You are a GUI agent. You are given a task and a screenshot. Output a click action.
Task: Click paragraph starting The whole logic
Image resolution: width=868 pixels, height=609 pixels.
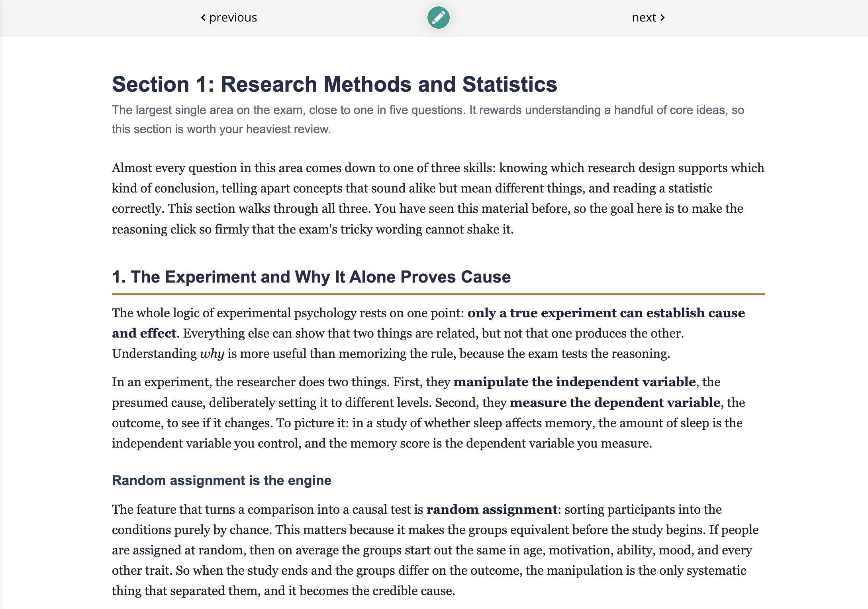[429, 333]
